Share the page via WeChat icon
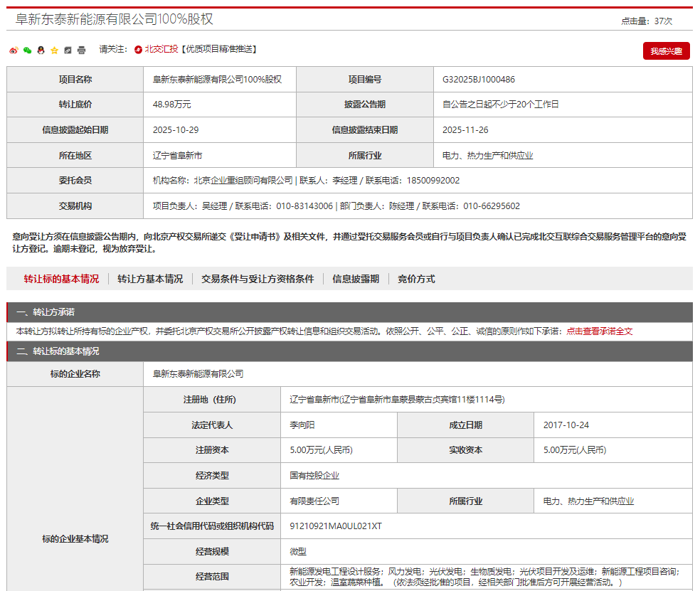The image size is (700, 591). point(27,50)
